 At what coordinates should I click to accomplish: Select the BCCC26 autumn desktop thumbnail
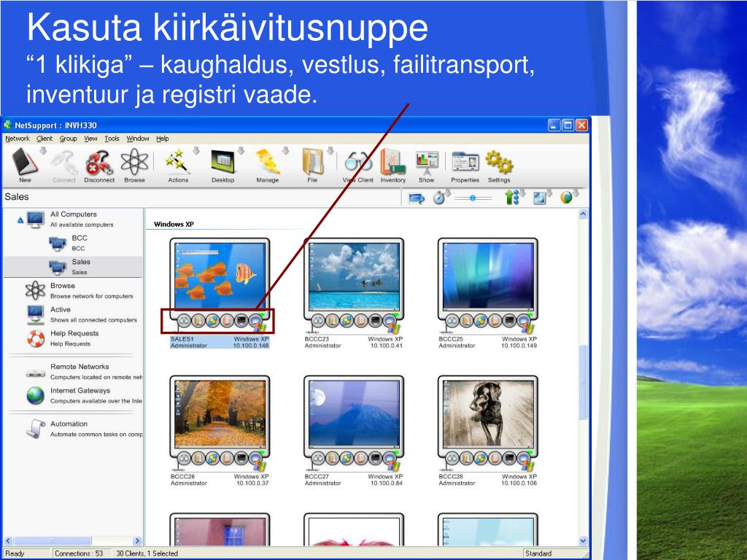click(220, 413)
